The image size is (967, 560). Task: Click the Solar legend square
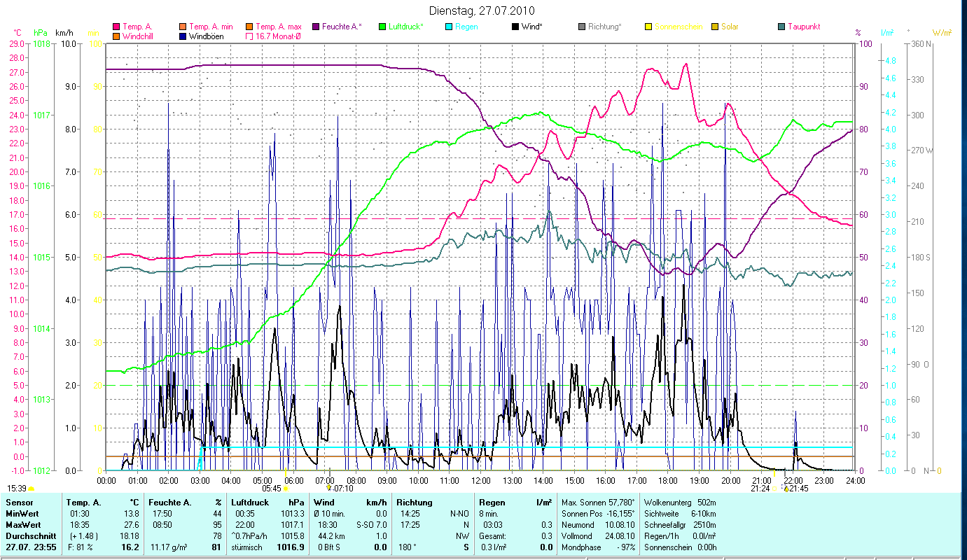[x=715, y=27]
